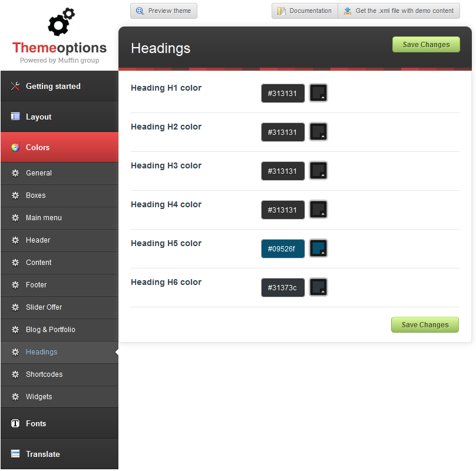Image resolution: width=476 pixels, height=471 pixels.
Task: Click the magnifier icon on Preview theme
Action: tap(140, 11)
